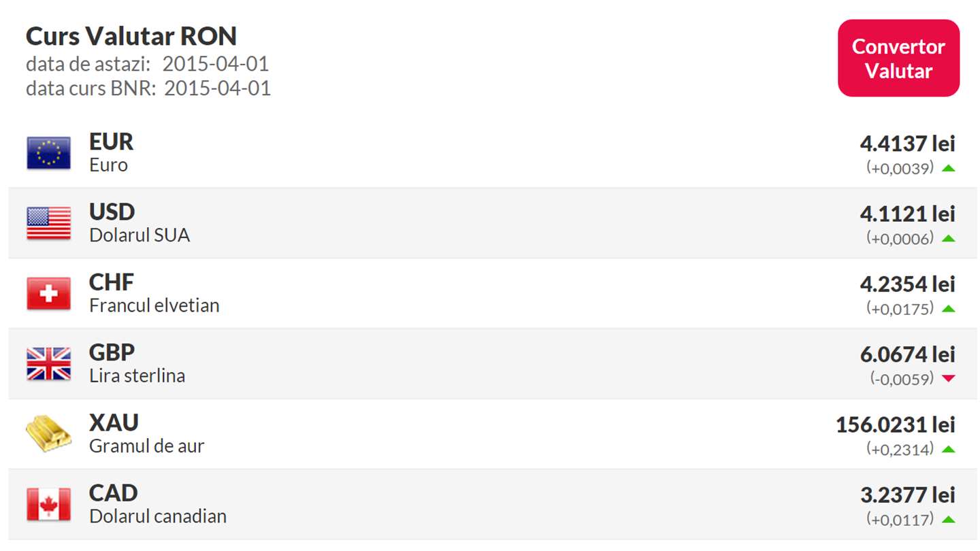Click green up arrow beside EUR change
This screenshot has height=551, width=980.
949,168
